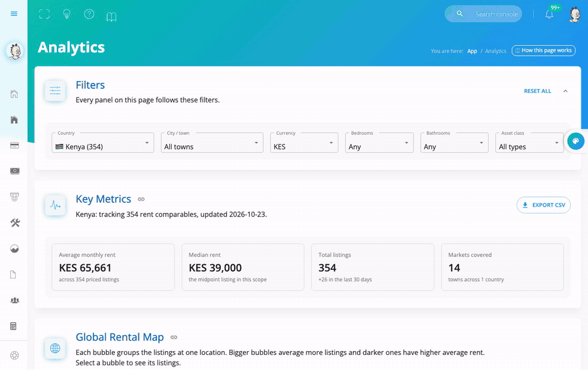Open the hamburger menu in the sidebar
Image resolution: width=588 pixels, height=370 pixels.
tap(14, 14)
